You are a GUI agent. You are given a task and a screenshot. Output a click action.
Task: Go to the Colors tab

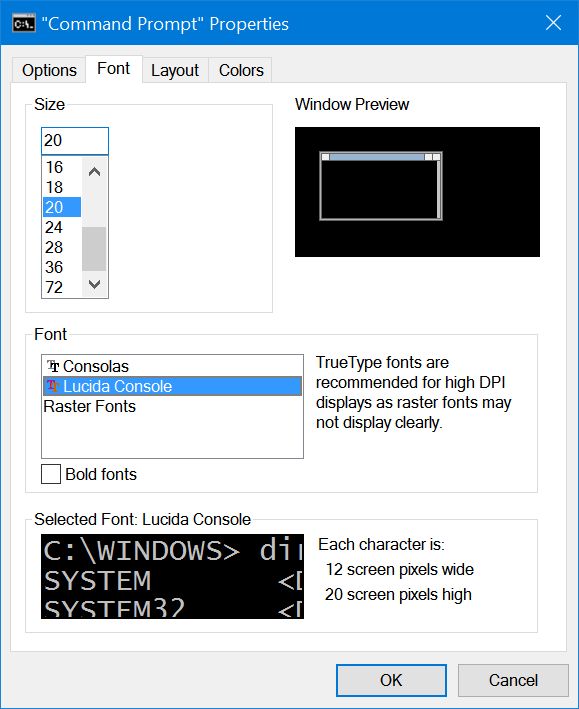point(241,70)
